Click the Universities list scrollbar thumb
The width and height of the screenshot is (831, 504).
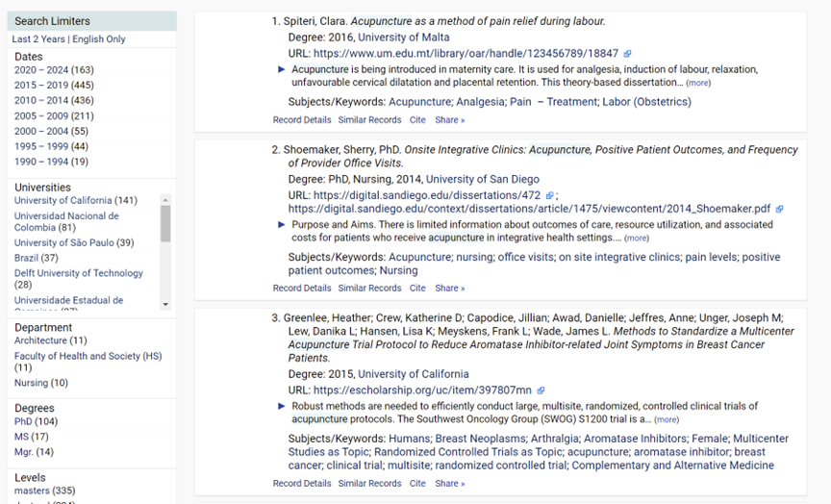coord(165,224)
